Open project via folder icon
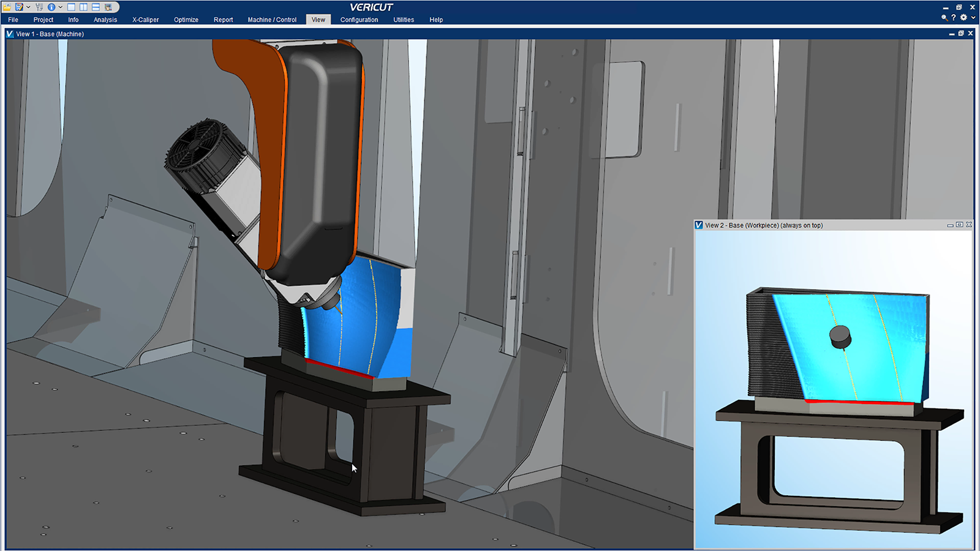Viewport: 980px width, 551px height. [x=7, y=7]
